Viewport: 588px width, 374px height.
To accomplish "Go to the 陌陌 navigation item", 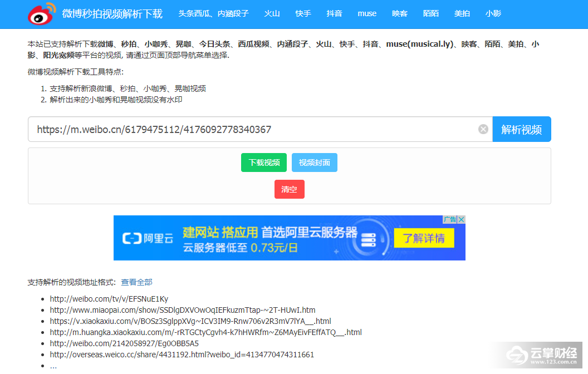I will 431,13.
